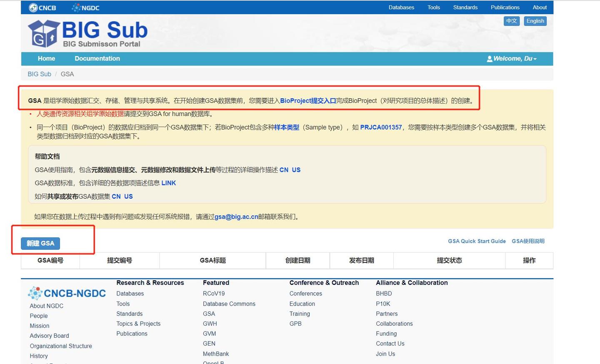Open Documentation in the blue navbar
This screenshot has width=600, height=364.
(x=97, y=59)
